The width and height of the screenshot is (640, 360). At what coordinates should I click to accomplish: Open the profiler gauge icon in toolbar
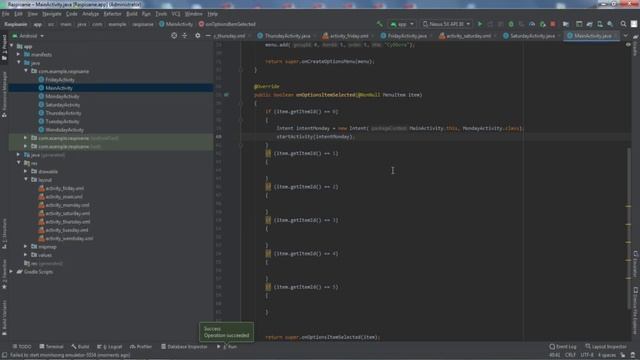(532, 24)
